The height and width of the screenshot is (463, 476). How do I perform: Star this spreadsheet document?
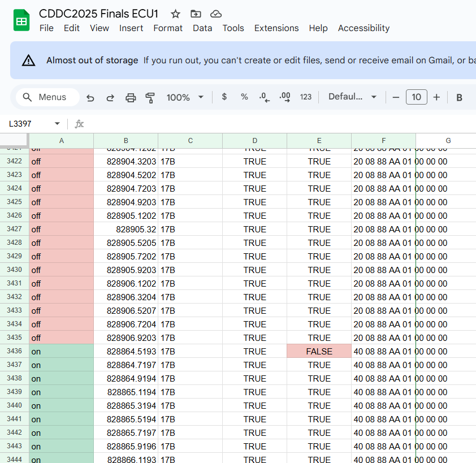(x=176, y=14)
